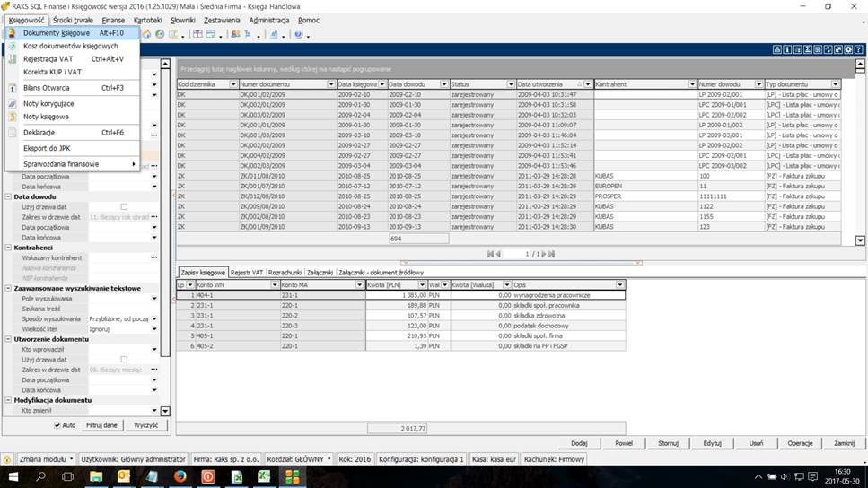The image size is (868, 488).
Task: Open the Status column filter dropdown
Action: (510, 83)
